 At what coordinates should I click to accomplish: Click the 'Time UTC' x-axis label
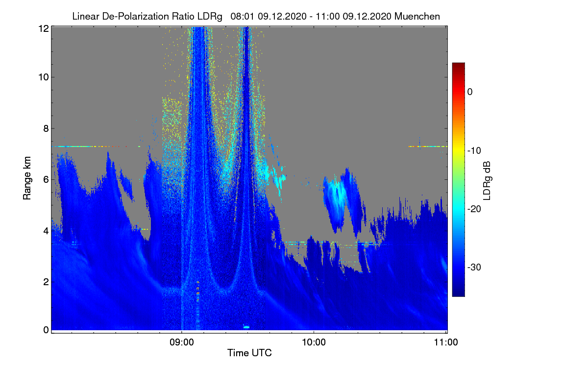249,353
